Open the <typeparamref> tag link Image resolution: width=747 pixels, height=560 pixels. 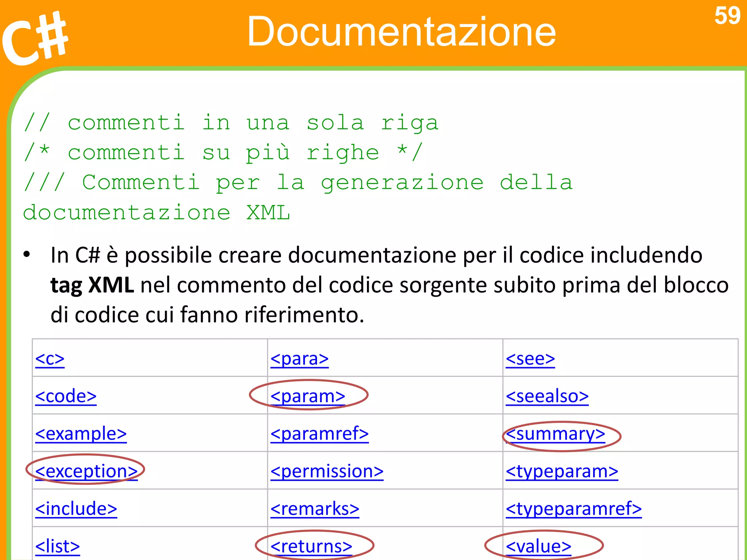[x=574, y=509]
